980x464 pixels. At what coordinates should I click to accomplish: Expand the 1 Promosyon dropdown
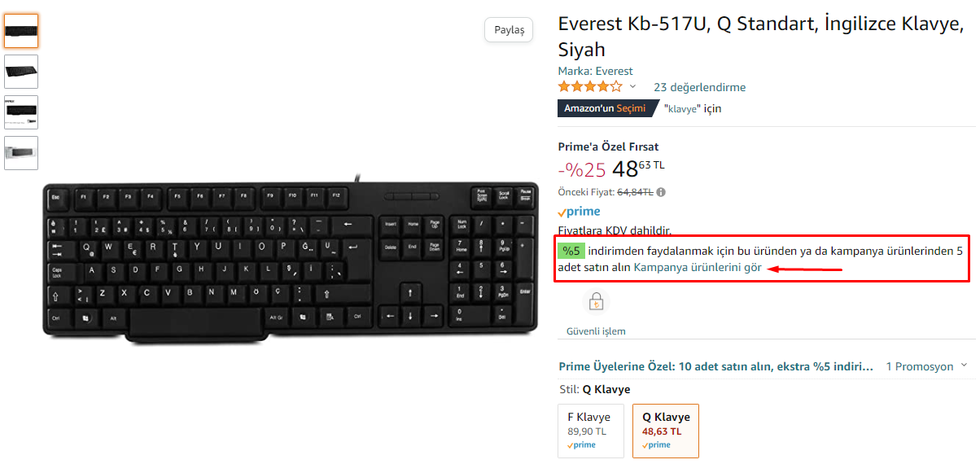tap(926, 366)
